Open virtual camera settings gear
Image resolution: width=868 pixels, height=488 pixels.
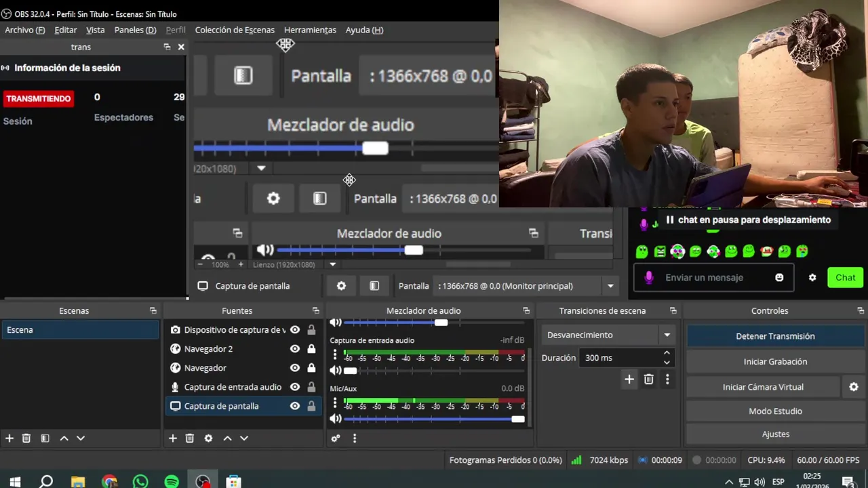coord(854,387)
